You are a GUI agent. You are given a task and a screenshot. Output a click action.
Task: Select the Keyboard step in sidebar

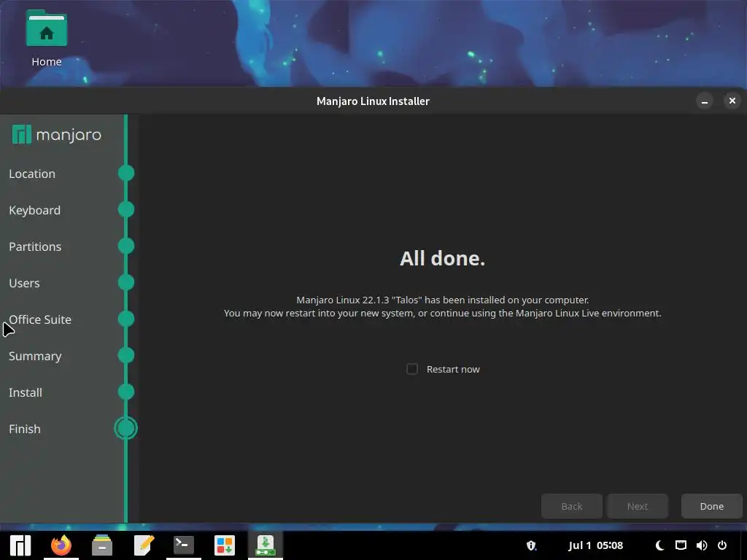(x=34, y=211)
